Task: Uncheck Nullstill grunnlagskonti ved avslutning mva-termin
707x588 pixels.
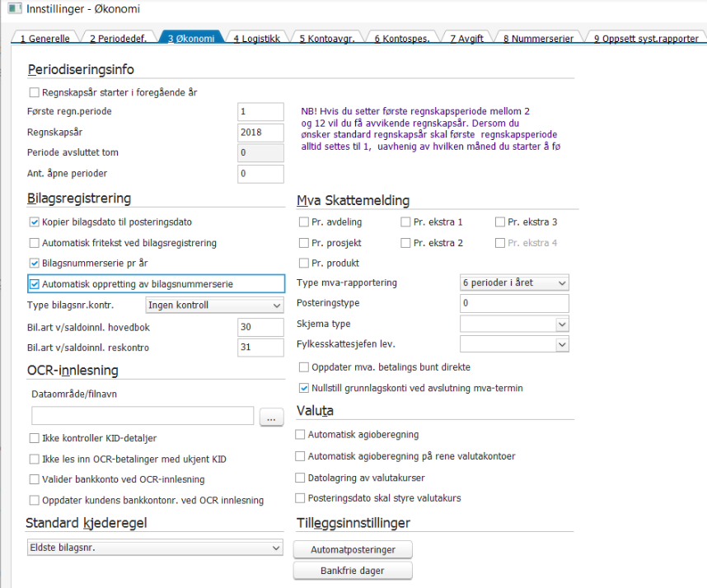Action: pos(304,388)
